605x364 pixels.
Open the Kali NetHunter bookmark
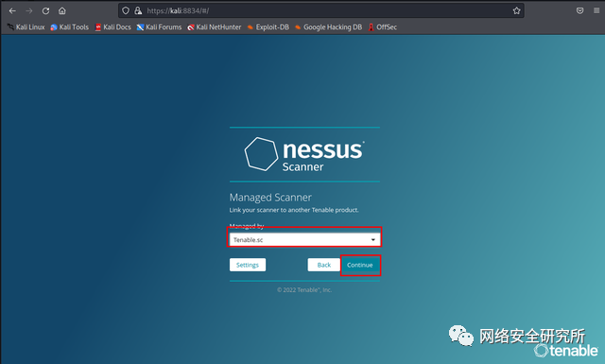tap(215, 27)
